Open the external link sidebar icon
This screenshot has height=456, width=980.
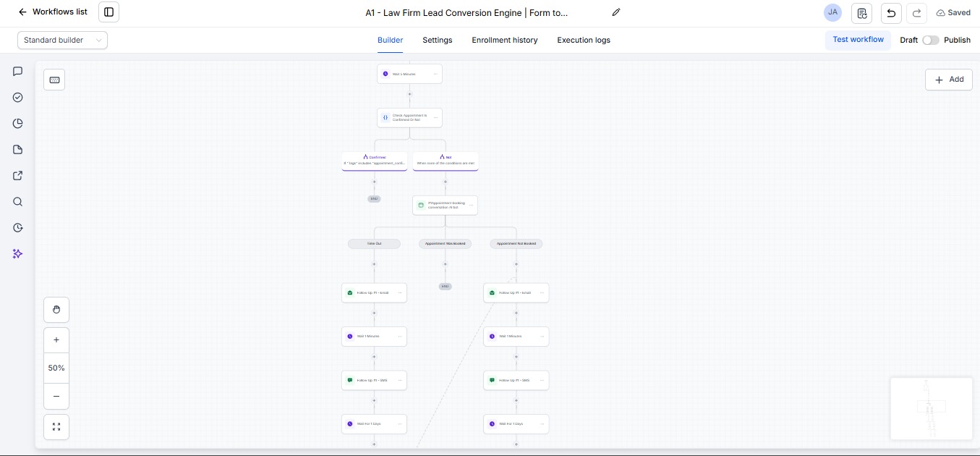click(x=18, y=176)
